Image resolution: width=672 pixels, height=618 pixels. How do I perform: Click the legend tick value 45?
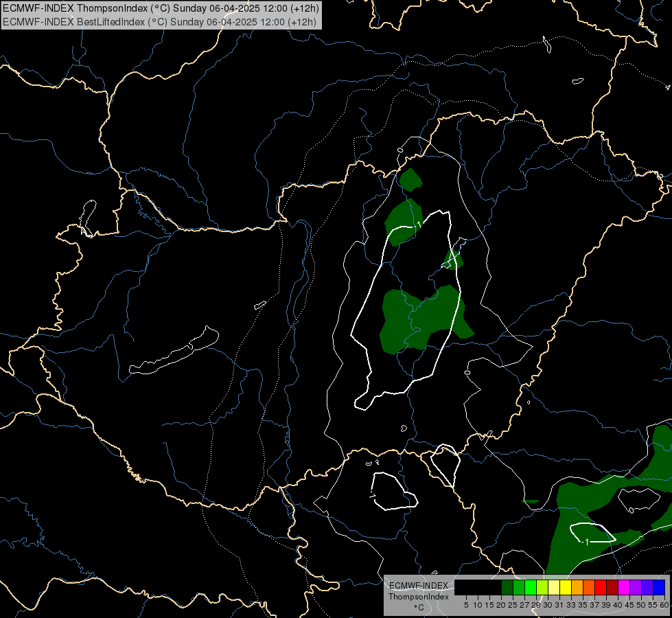coord(629,605)
